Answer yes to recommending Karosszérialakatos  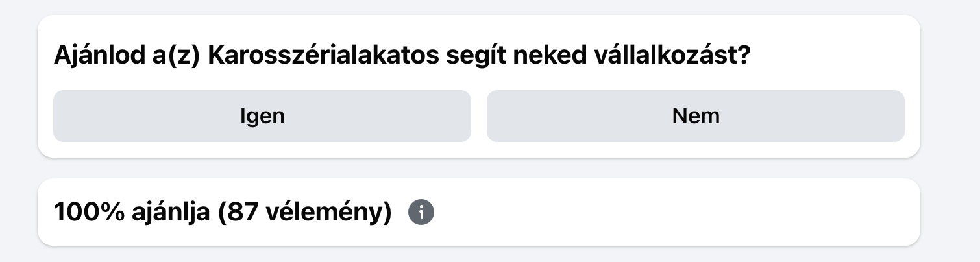262,116
